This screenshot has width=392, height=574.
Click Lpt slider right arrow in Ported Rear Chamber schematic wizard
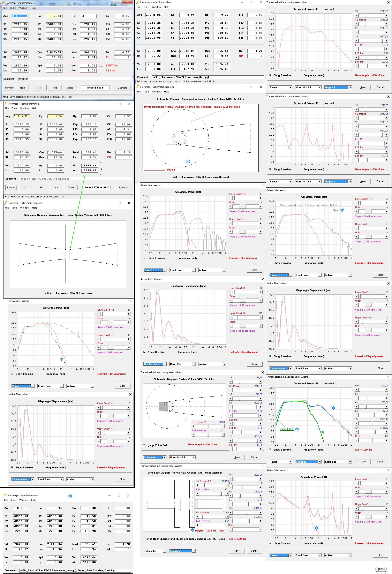[261, 504]
